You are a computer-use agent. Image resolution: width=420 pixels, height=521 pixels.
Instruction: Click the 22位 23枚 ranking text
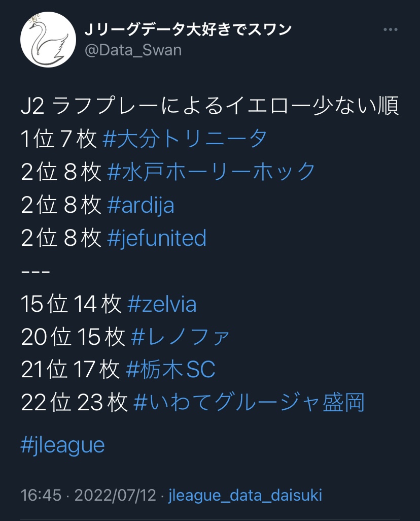tap(74, 403)
